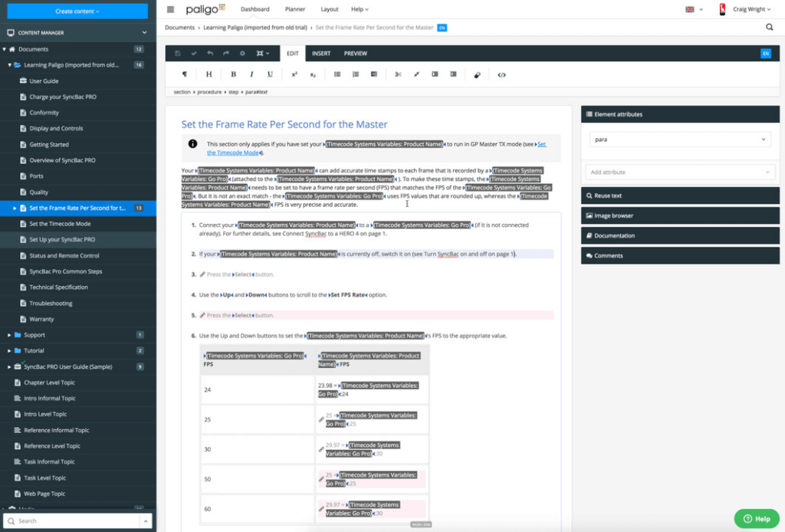This screenshot has height=532, width=785.
Task: Insert a paragraph with the pilcrow icon
Action: tap(185, 74)
